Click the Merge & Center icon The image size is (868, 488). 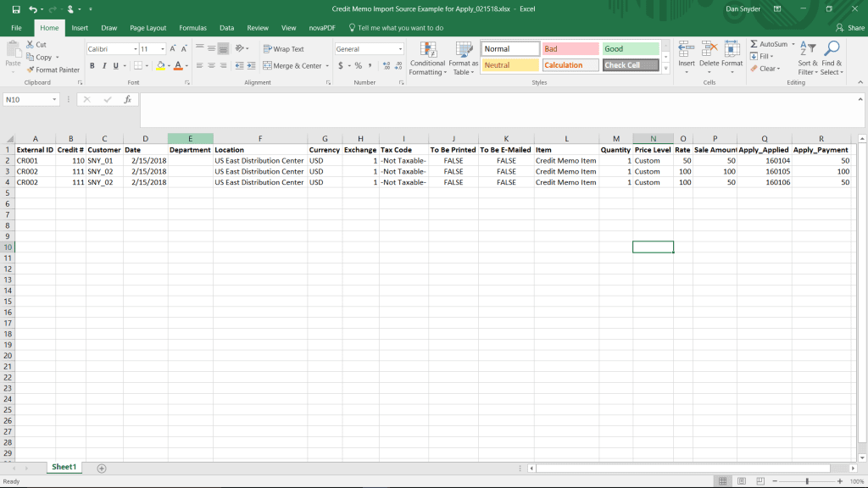pos(267,66)
